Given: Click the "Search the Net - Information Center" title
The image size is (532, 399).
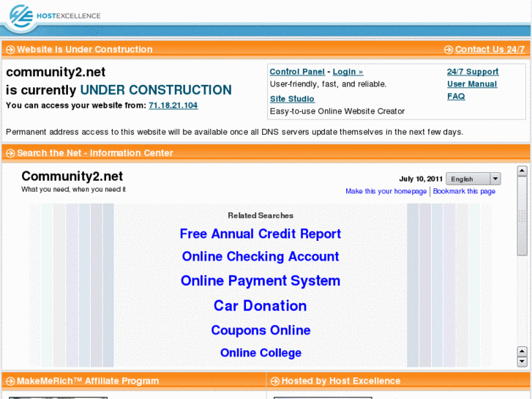Looking at the screenshot, I should (x=95, y=153).
